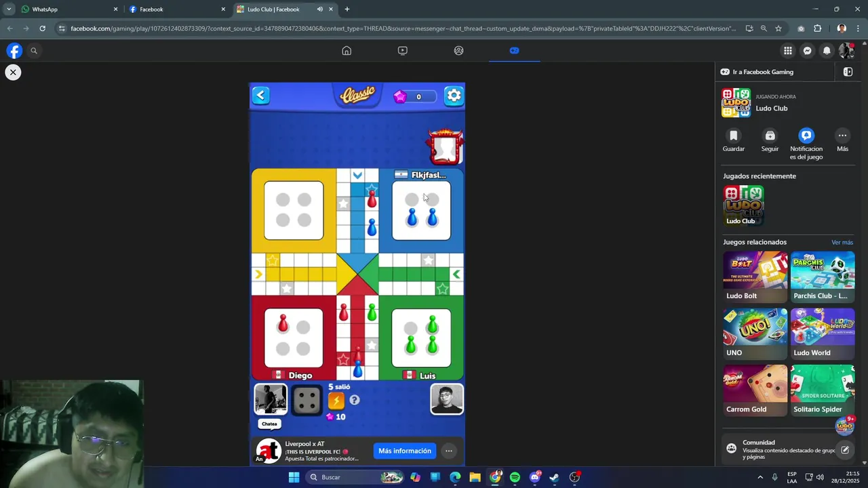Image resolution: width=868 pixels, height=488 pixels.
Task: Click the browser zoom magnifier icon
Action: 764,28
